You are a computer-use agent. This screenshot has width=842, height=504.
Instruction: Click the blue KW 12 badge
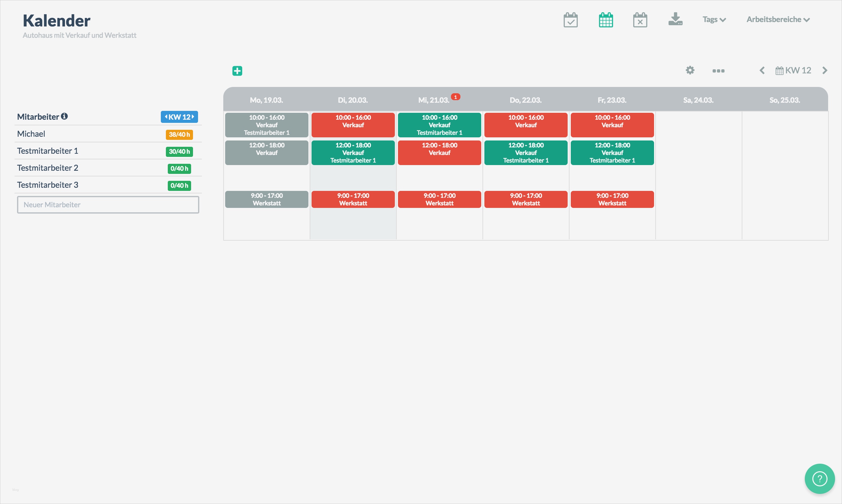[179, 117]
